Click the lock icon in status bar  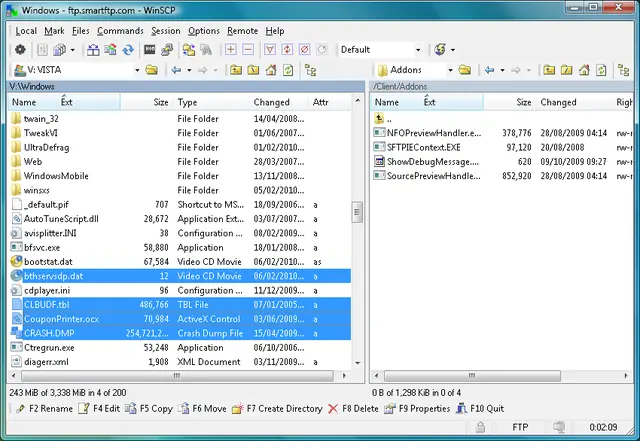click(x=480, y=427)
